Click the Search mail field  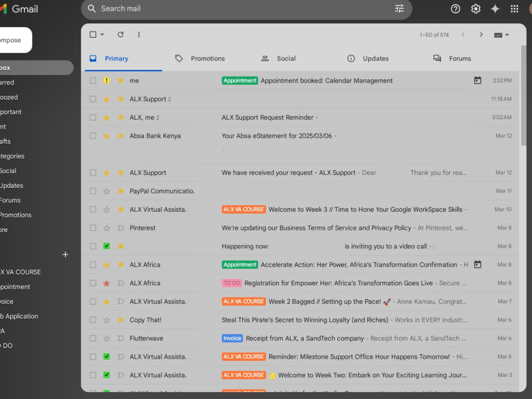point(247,9)
